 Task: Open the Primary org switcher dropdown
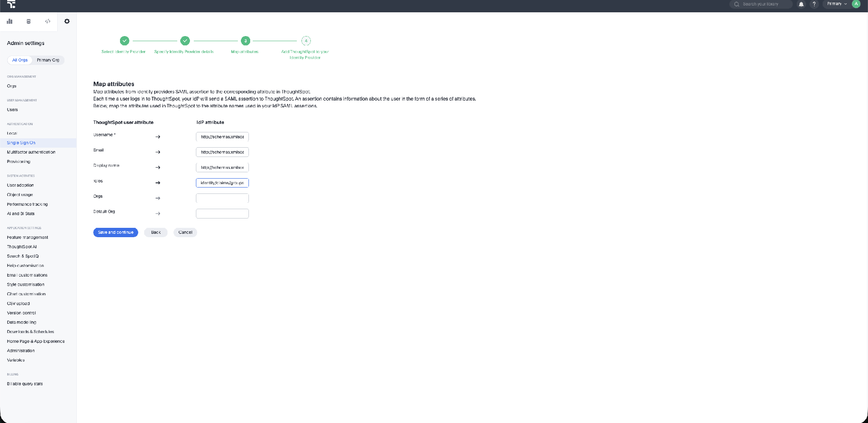837,4
